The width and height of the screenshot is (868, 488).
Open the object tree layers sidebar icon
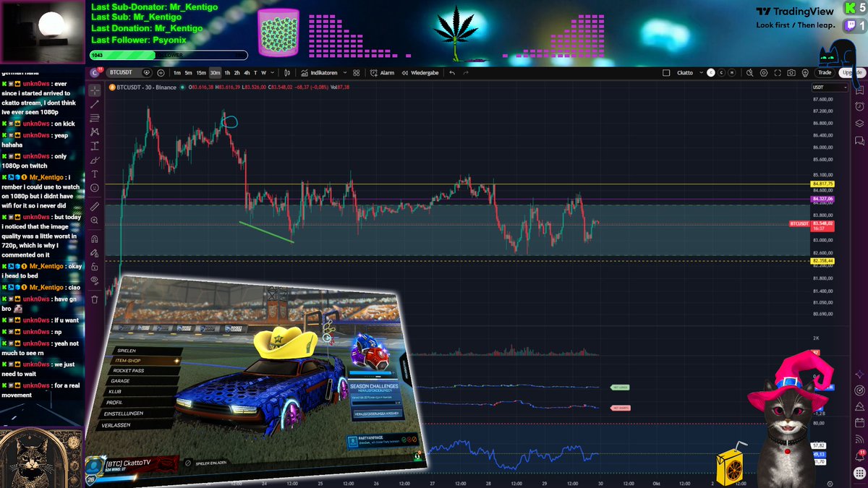click(x=859, y=124)
